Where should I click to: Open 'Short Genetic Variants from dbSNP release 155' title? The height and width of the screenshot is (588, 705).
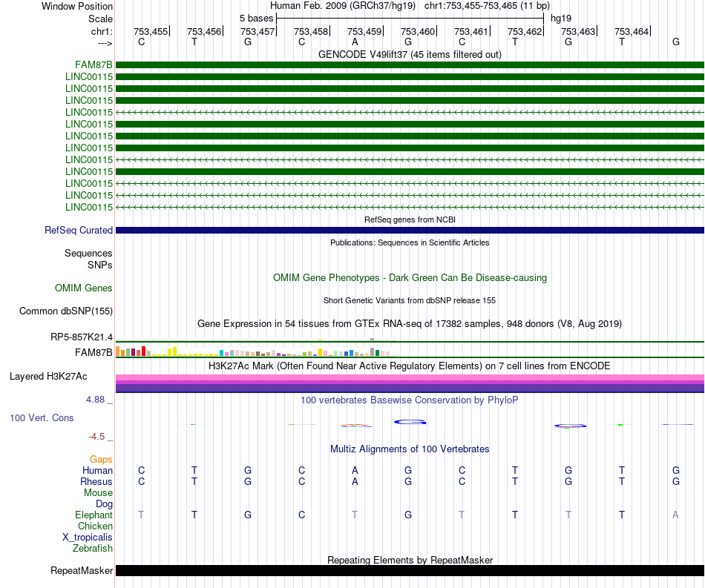point(410,300)
